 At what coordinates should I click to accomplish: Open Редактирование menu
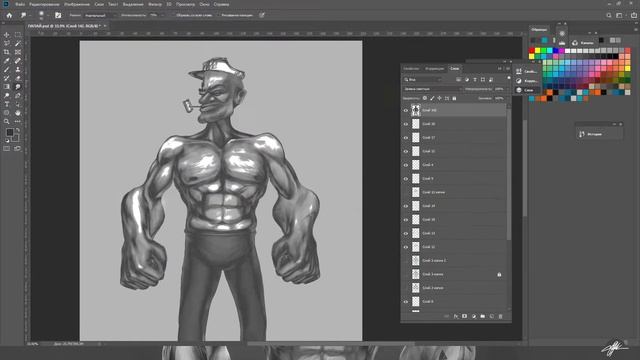pyautogui.click(x=44, y=4)
